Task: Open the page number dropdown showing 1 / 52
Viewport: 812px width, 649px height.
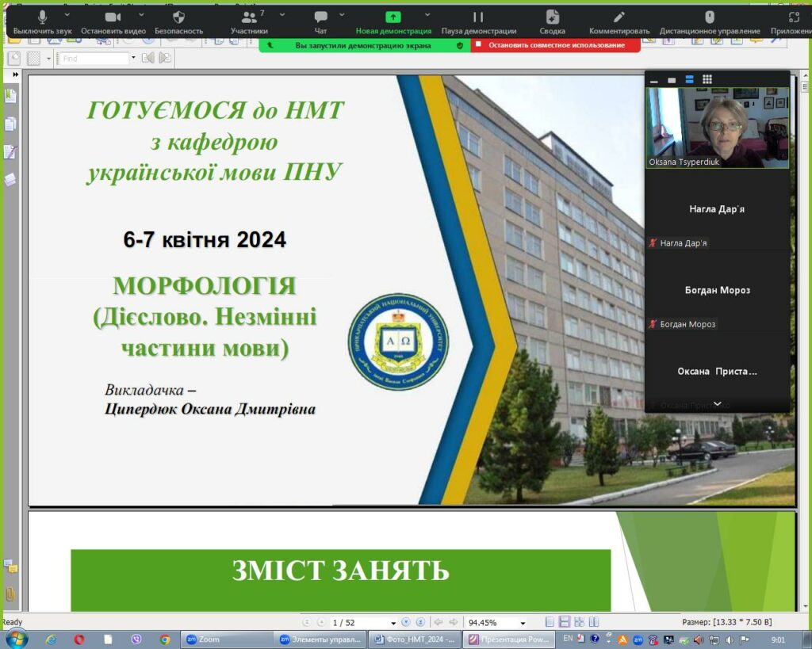Action: tap(365, 623)
